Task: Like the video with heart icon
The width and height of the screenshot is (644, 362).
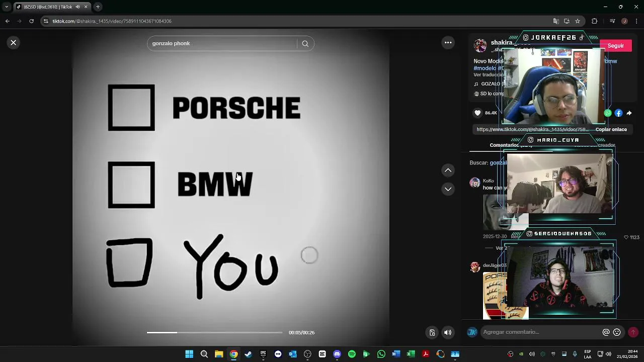Action: [x=477, y=113]
